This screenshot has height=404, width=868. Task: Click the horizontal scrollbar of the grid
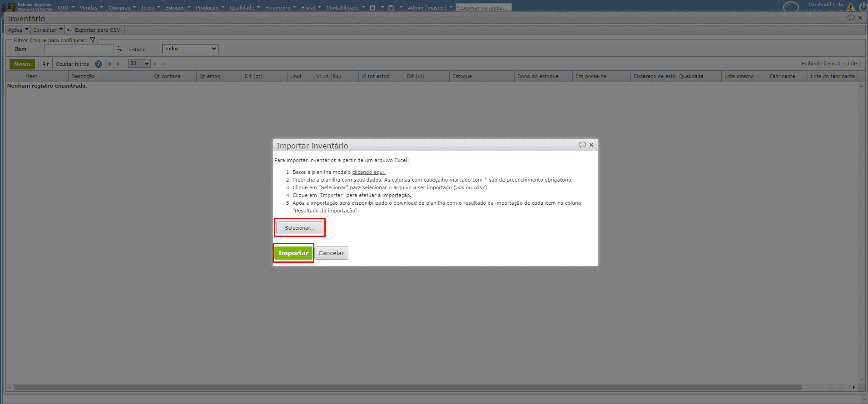(x=407, y=387)
